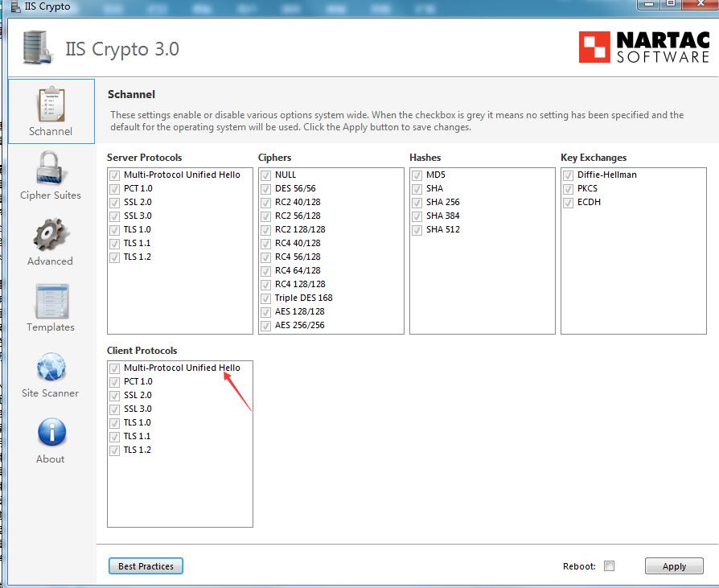This screenshot has width=719, height=588.
Task: Toggle the ECDH key exchange
Action: coord(567,202)
